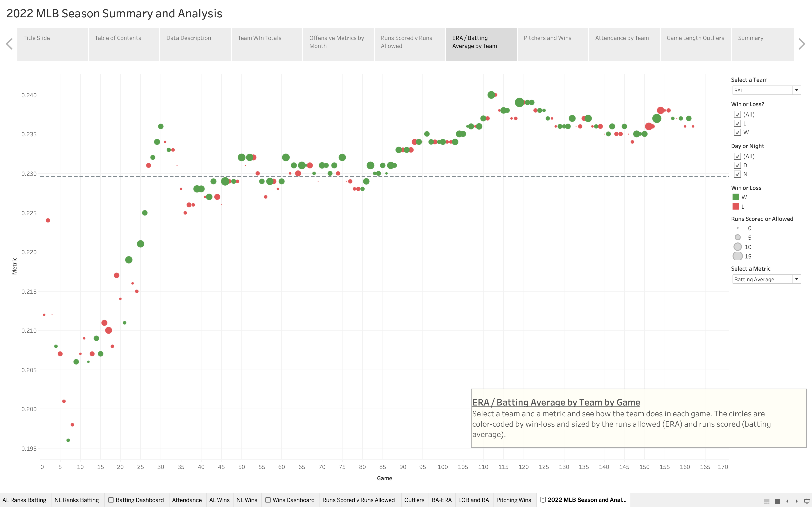Click the dark square current-sheet icon
Viewport: 812px width, 507px height.
[x=777, y=502]
